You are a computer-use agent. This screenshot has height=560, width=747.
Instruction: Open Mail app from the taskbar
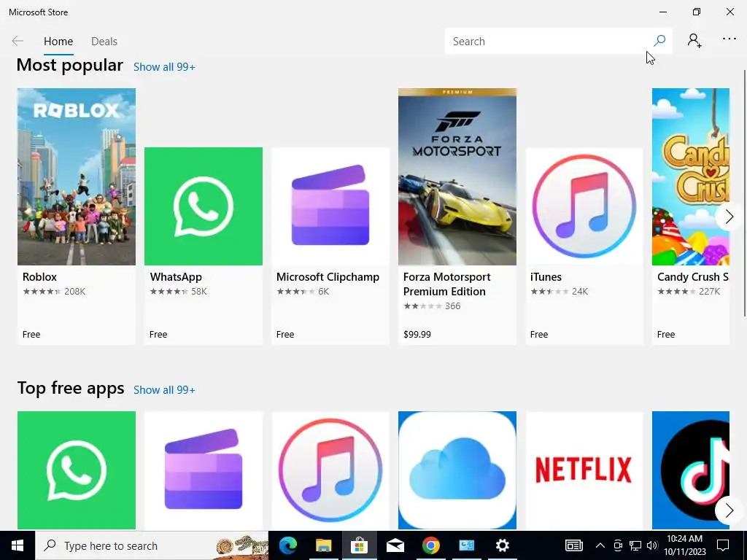[x=395, y=545]
